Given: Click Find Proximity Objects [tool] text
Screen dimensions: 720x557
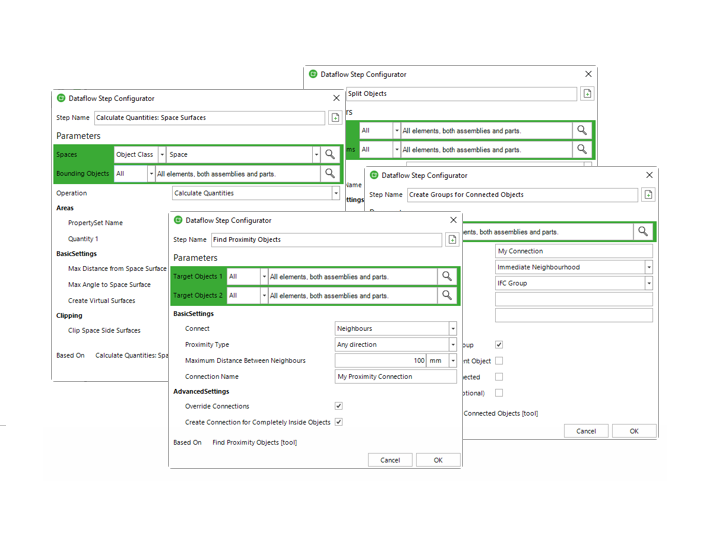Looking at the screenshot, I should 255,443.
